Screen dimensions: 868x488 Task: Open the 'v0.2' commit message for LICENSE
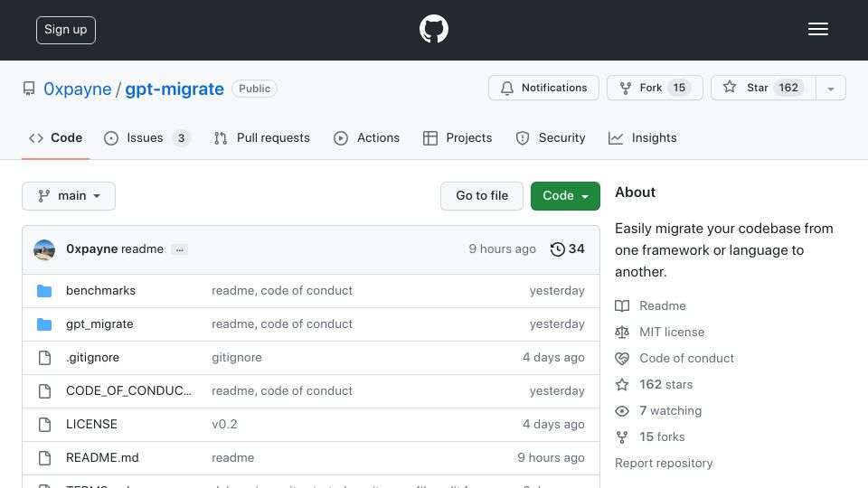click(224, 425)
